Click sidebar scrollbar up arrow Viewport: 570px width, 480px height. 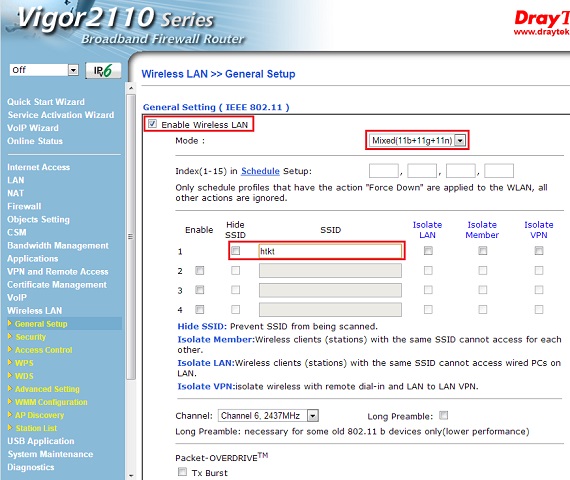131,88
